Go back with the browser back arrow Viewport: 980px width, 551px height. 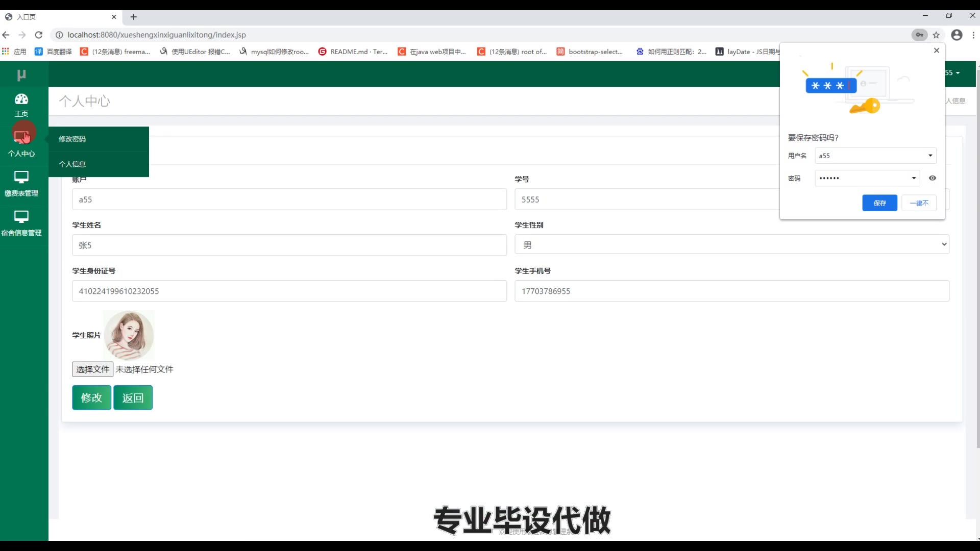coord(6,35)
